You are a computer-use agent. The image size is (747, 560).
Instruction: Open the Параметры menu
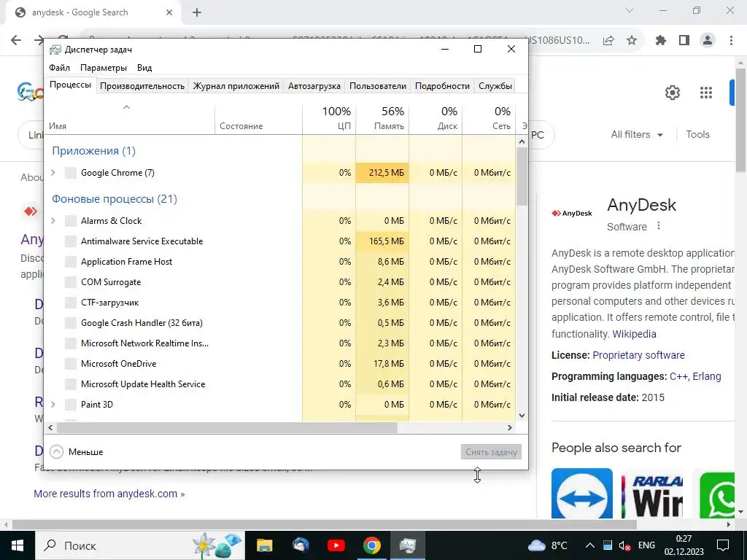point(104,68)
